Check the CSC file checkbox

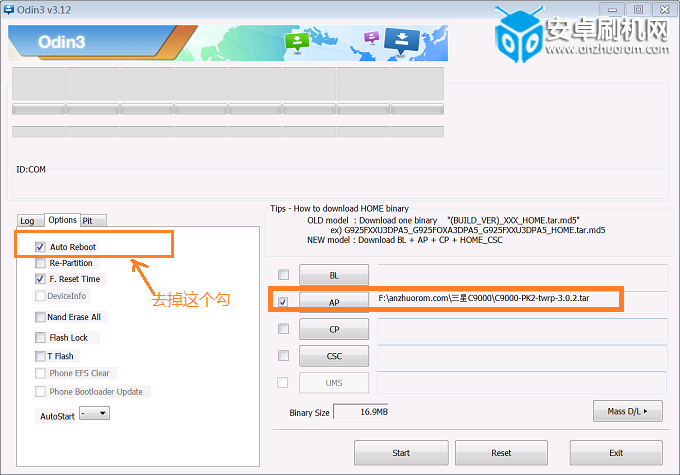coord(283,356)
